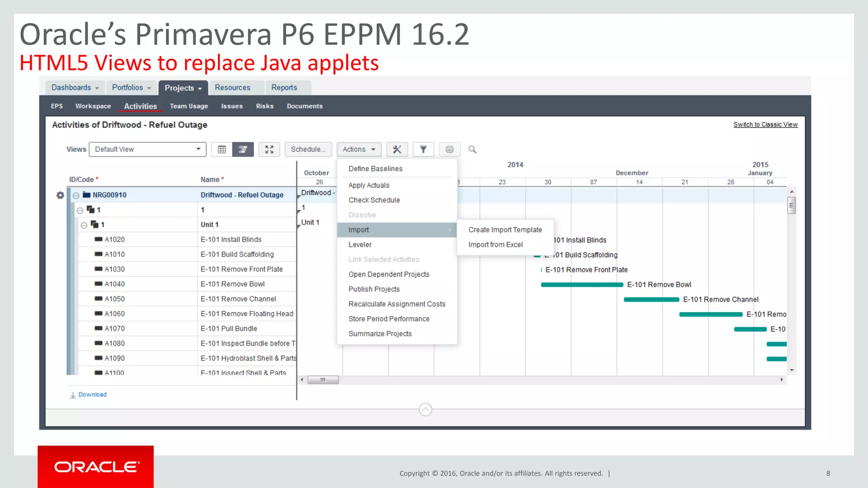868x488 pixels.
Task: Select the A1020 activity icon
Action: (x=98, y=239)
